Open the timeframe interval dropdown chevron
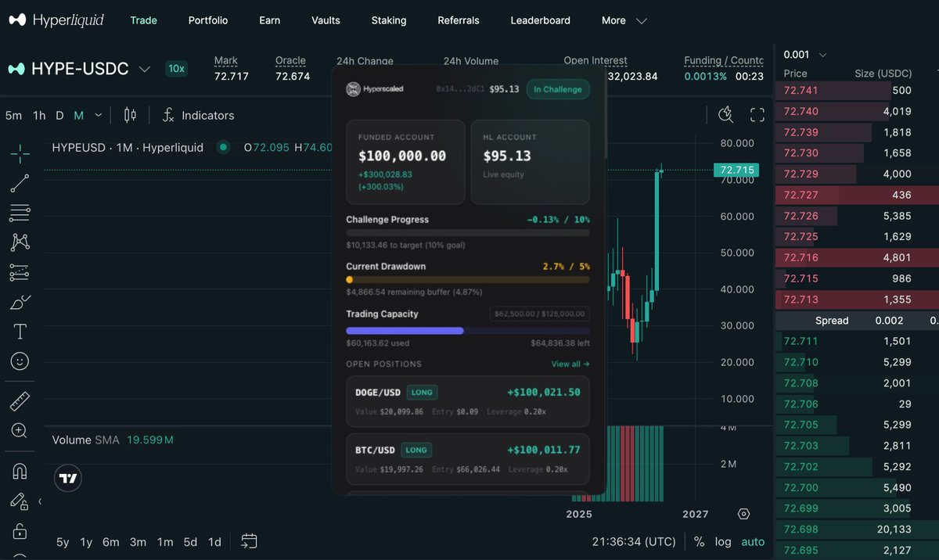The image size is (939, 560). tap(98, 115)
